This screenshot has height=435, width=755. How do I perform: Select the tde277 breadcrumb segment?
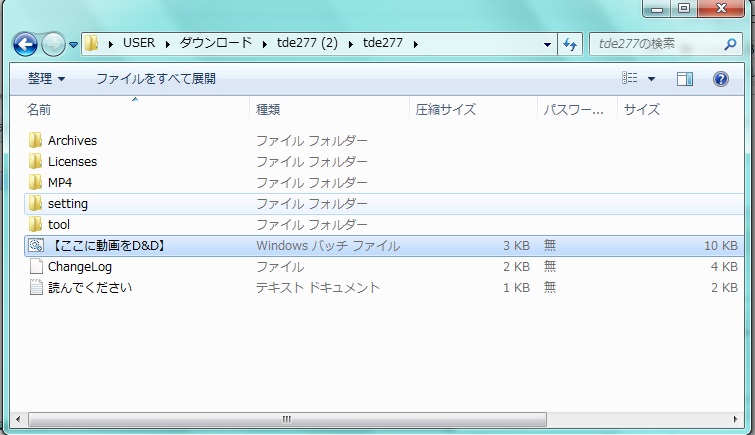point(383,43)
